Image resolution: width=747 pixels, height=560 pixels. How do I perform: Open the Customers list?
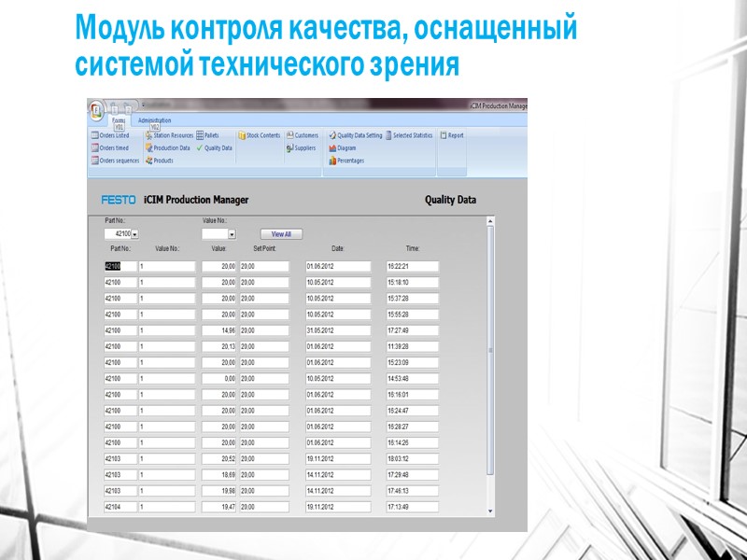302,135
